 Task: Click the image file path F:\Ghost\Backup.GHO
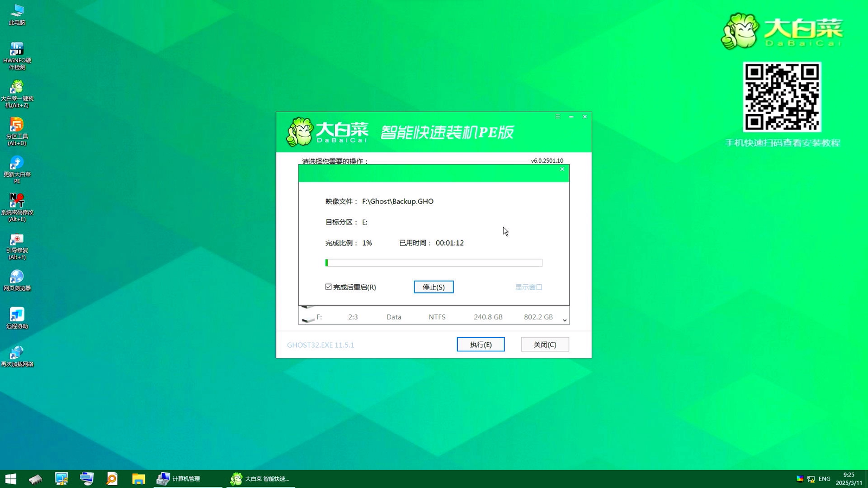[398, 201]
